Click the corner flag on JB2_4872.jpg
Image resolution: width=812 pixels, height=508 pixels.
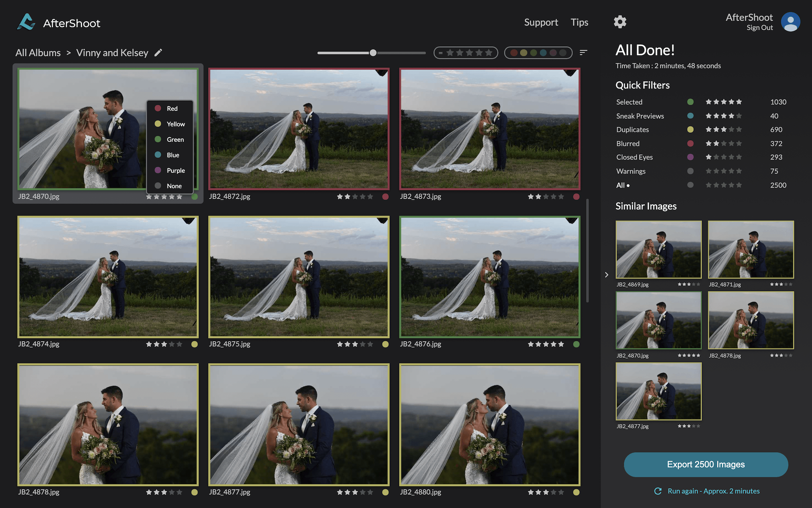point(382,73)
